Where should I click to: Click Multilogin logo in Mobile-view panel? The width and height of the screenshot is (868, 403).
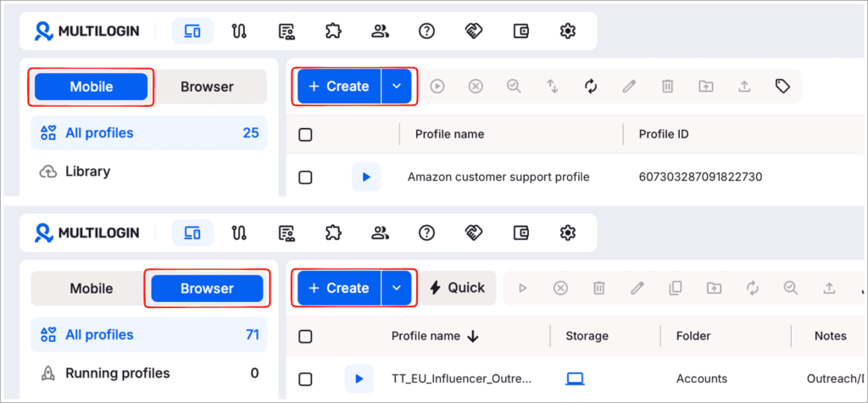(x=87, y=31)
